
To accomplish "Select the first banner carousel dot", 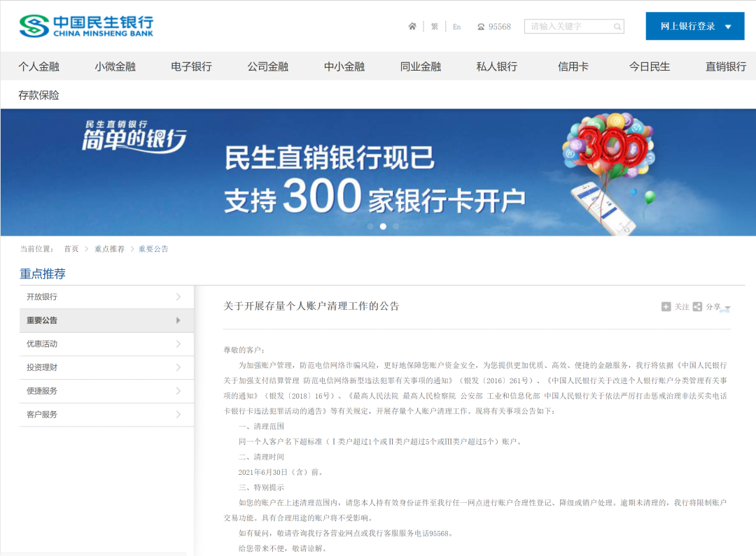I will [370, 227].
